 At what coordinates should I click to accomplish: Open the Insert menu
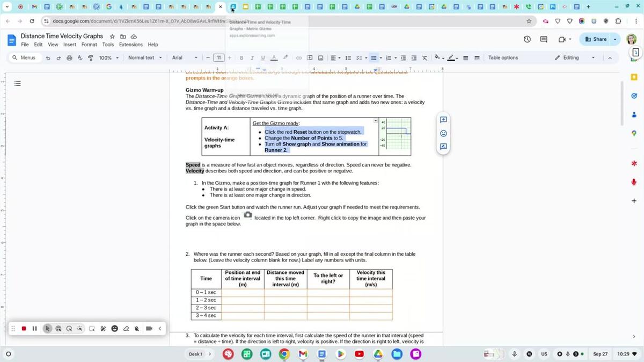tap(70, 45)
